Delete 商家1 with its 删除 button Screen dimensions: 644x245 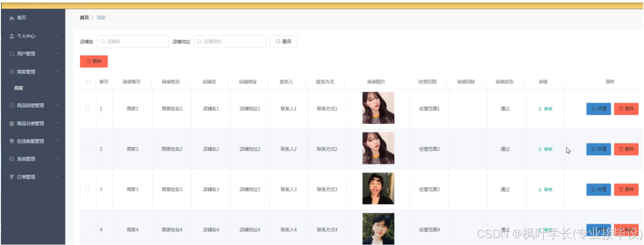click(x=626, y=109)
